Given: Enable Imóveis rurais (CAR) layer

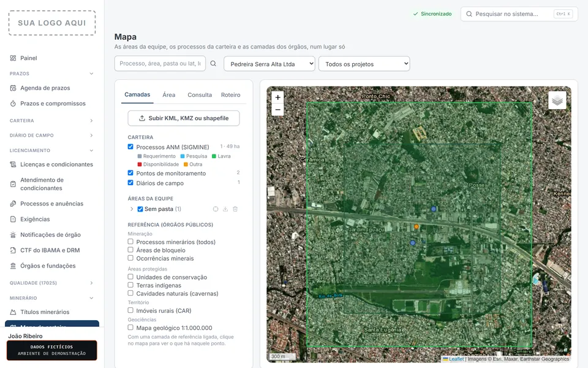Looking at the screenshot, I should click(x=130, y=310).
